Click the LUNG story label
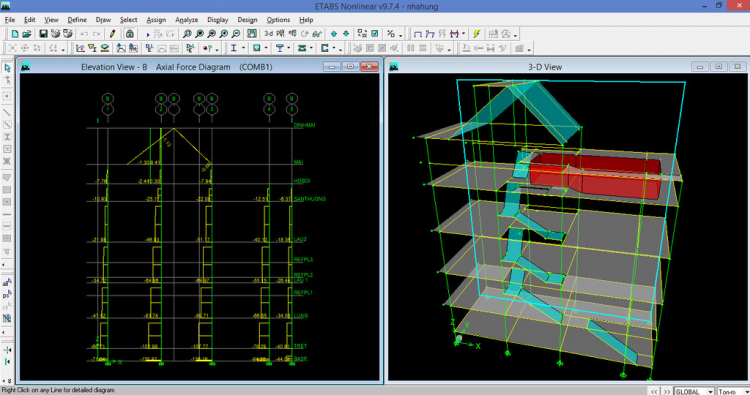Viewport: 750px width, 395px height. [301, 316]
